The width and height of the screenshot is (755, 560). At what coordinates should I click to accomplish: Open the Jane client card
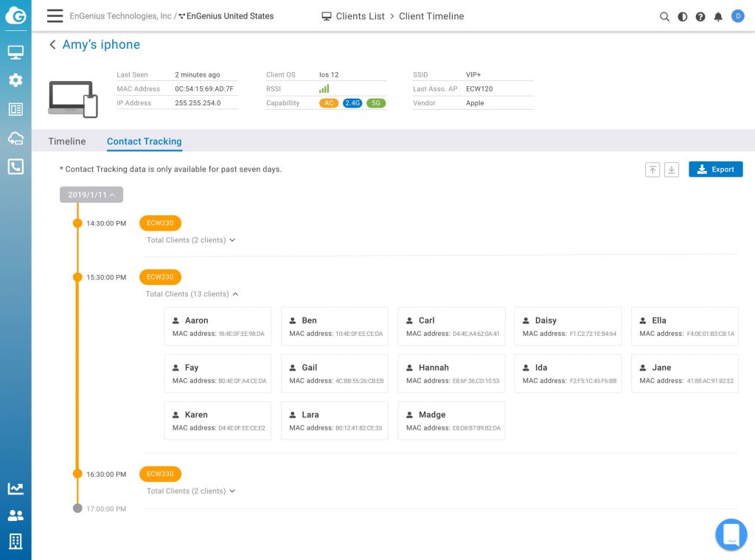685,374
